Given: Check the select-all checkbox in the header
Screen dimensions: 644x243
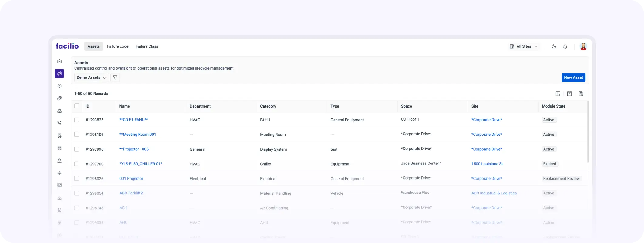Looking at the screenshot, I should (x=76, y=106).
